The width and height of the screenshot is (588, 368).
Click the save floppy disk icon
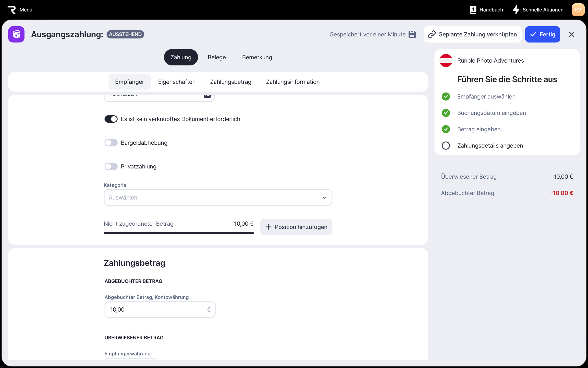coord(412,34)
